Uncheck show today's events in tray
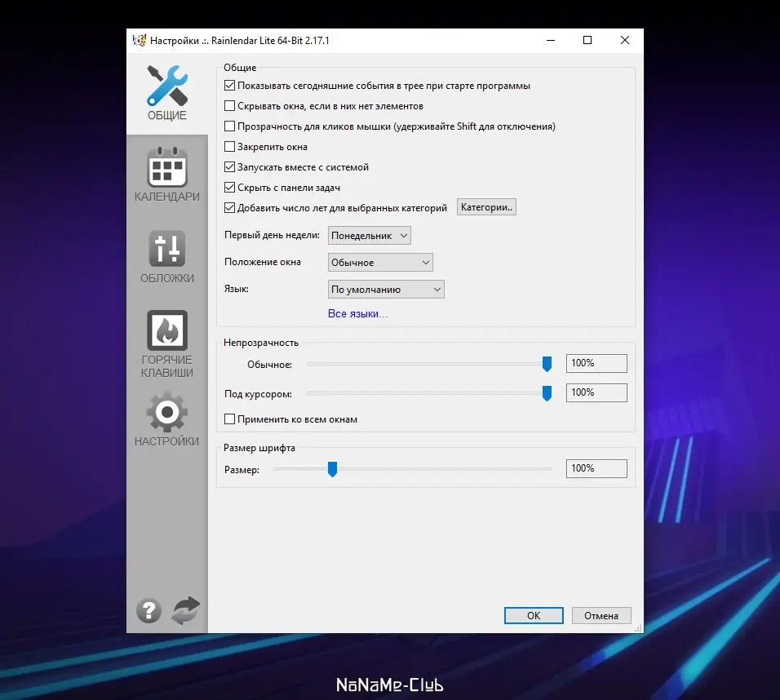The height and width of the screenshot is (700, 780). (229, 86)
